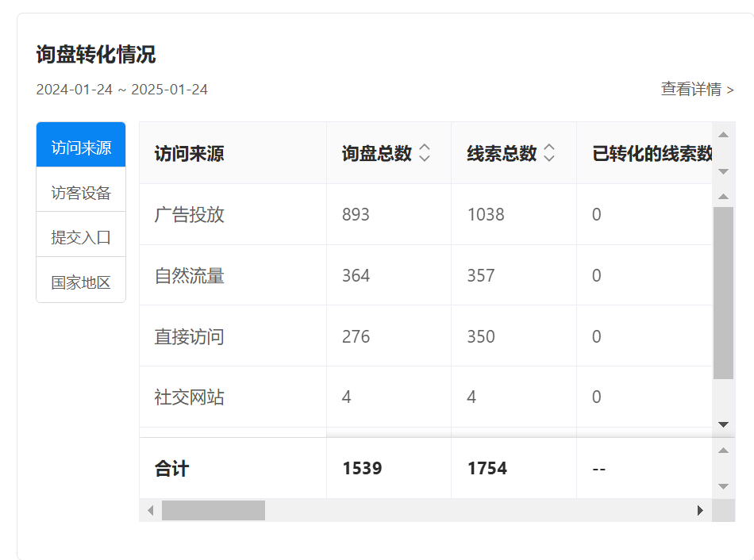
Task: Click up arrow of table header scrollbar
Action: [x=723, y=135]
